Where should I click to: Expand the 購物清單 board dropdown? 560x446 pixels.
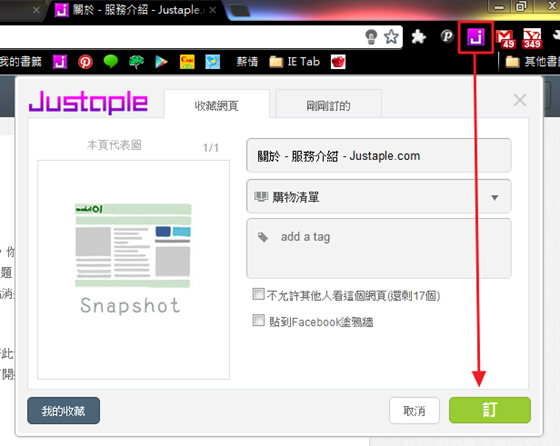tap(495, 197)
